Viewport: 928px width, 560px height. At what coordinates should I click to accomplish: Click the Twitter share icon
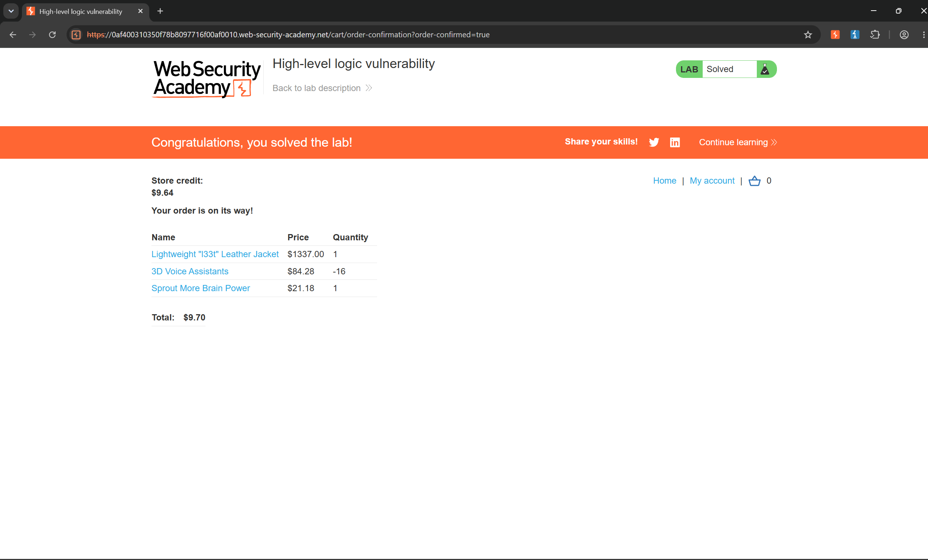point(654,142)
